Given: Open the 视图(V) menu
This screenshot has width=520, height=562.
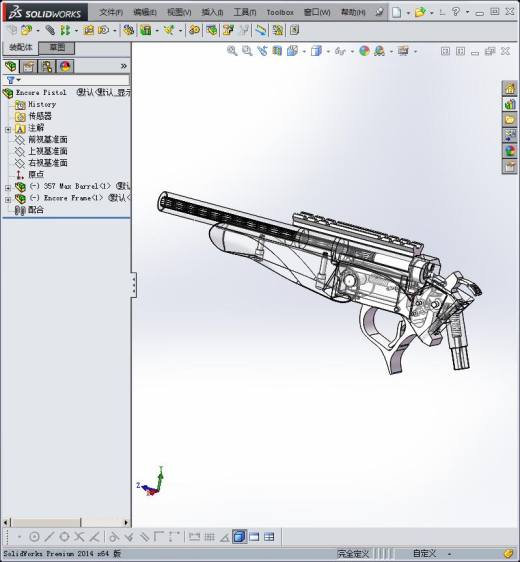Looking at the screenshot, I should click(x=179, y=13).
